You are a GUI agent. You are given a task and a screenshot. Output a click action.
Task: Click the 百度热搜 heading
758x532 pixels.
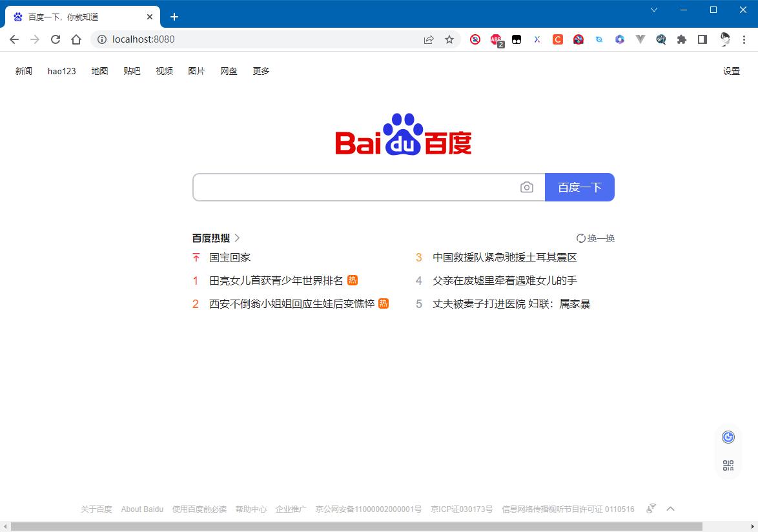pyautogui.click(x=210, y=238)
